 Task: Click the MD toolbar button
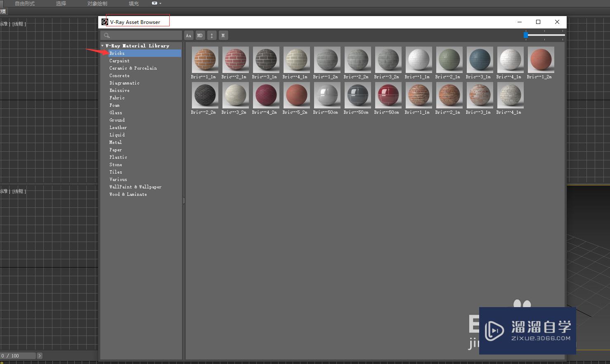pyautogui.click(x=200, y=35)
